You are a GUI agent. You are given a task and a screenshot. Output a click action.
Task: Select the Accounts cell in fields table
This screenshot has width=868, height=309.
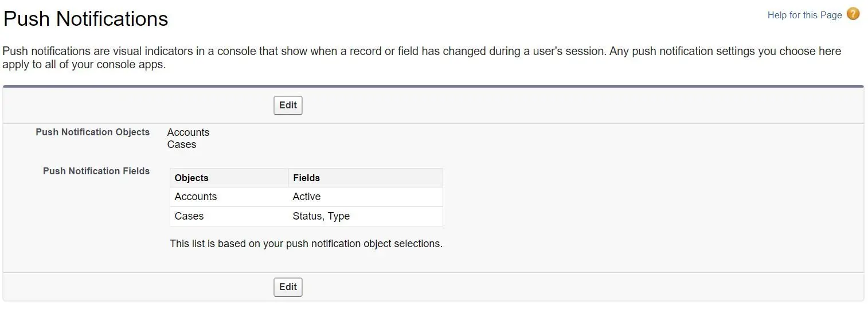(229, 197)
